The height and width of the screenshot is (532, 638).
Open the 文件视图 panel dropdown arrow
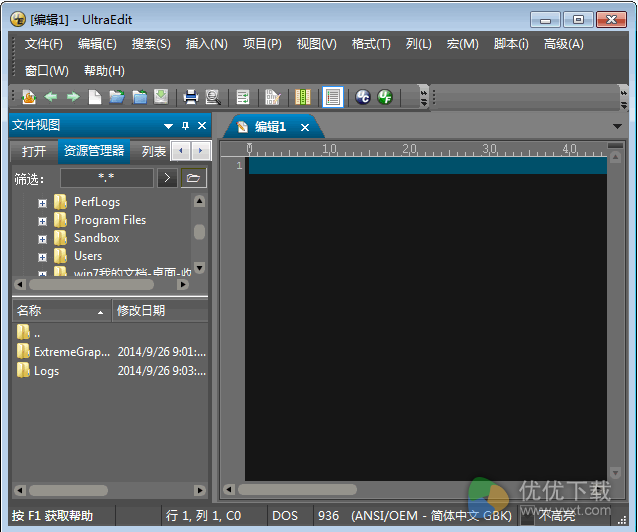(x=168, y=126)
